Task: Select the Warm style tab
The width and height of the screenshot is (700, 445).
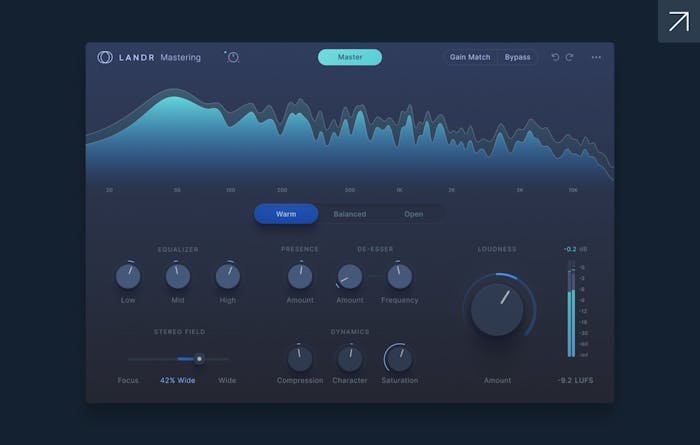Action: point(286,214)
